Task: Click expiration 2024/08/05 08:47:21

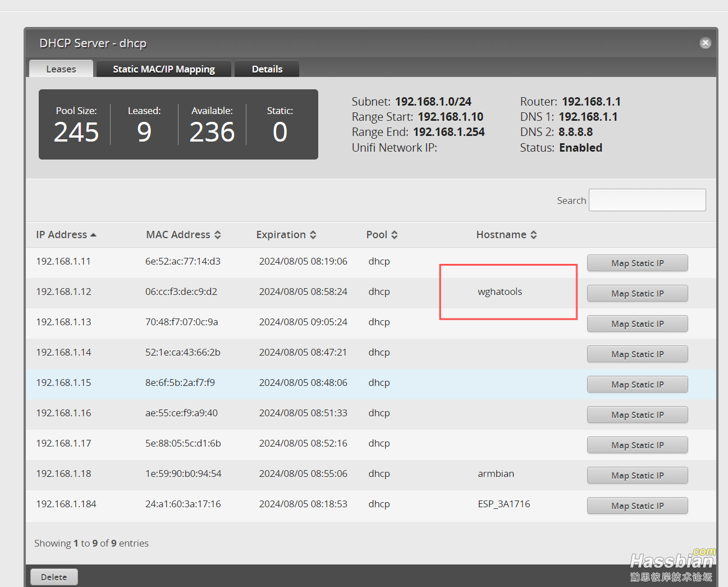Action: coord(303,352)
